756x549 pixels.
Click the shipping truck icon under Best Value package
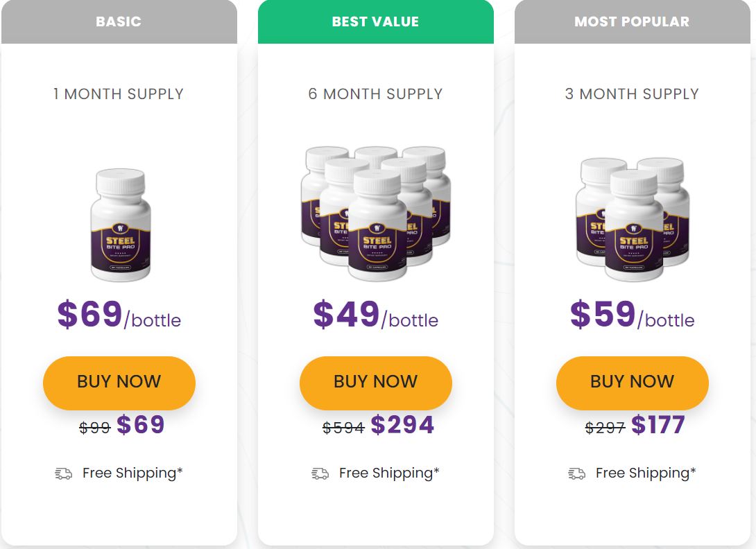[320, 473]
